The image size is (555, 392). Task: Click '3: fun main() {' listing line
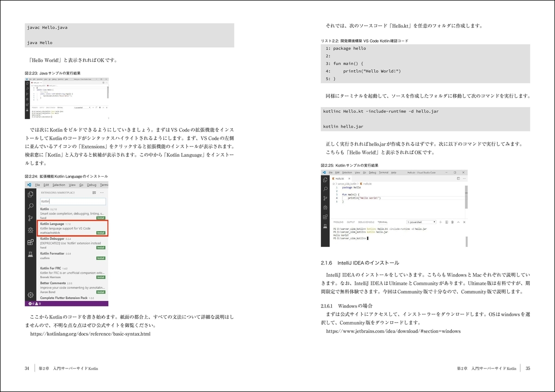(x=345, y=63)
